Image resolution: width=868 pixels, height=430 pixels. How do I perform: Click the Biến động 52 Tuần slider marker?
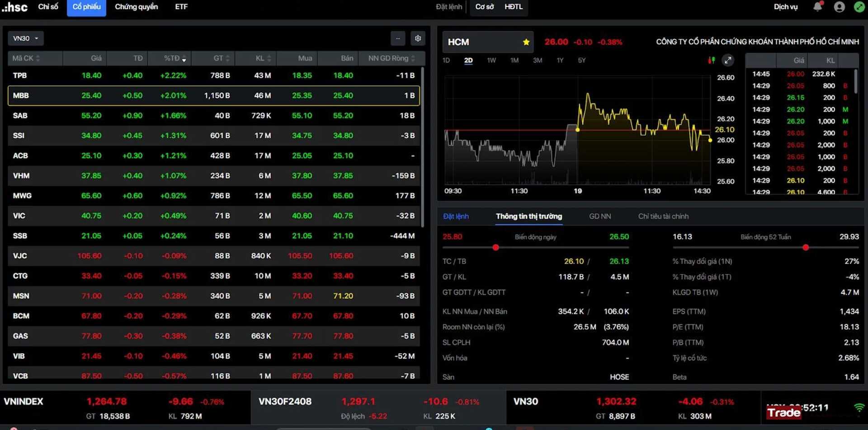coord(806,247)
